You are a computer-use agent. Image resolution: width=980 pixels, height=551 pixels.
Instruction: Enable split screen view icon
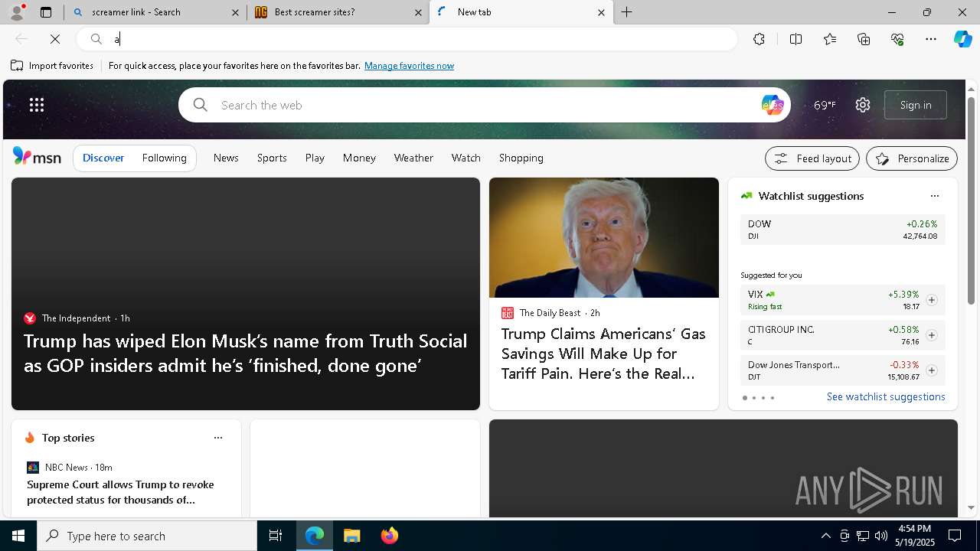pyautogui.click(x=795, y=39)
